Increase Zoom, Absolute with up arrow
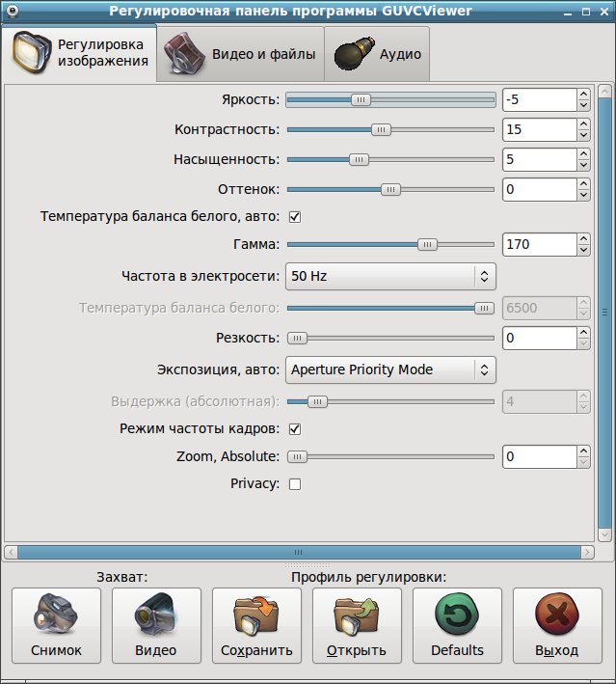The image size is (616, 684). point(584,451)
